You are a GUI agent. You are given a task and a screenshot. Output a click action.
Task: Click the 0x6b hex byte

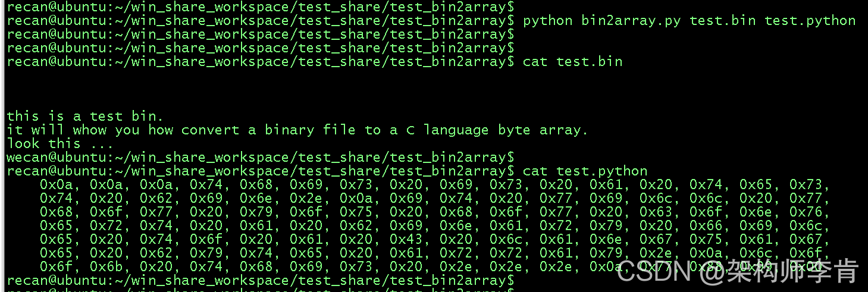(x=105, y=266)
